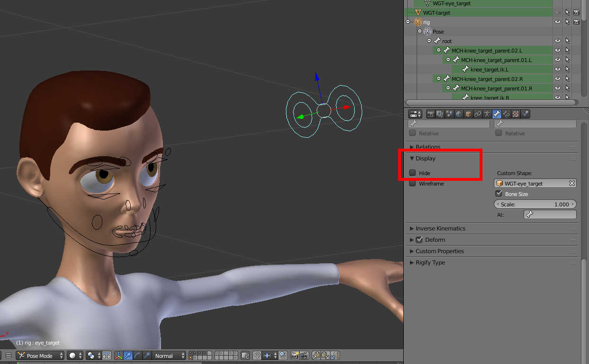589x364 pixels.
Task: Switch to the World properties globe icon
Action: [x=459, y=114]
